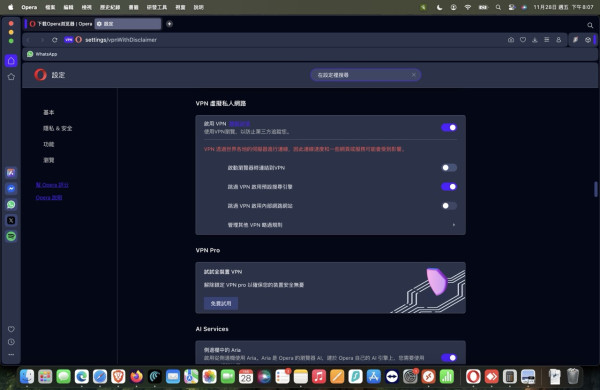Open the 基本 (Basic) settings section

coord(49,112)
